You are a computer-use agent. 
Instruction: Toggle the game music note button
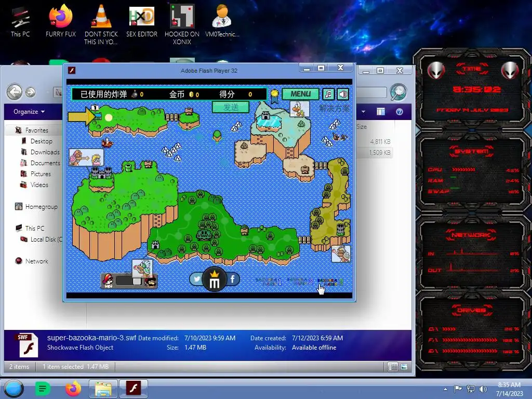328,94
